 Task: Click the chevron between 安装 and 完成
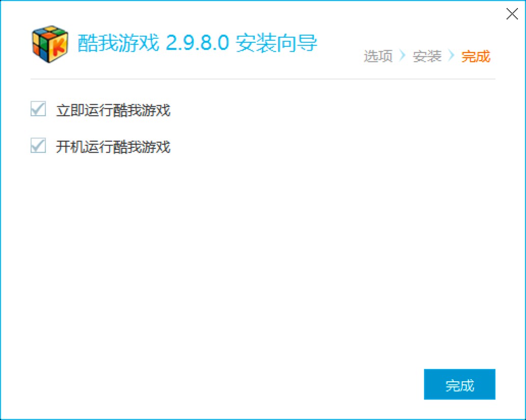pos(451,56)
